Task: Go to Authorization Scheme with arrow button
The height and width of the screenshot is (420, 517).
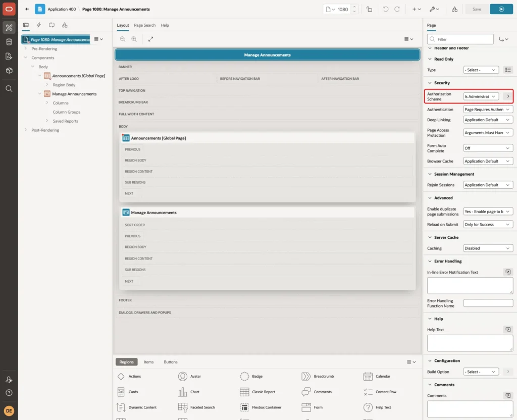Action: [508, 96]
